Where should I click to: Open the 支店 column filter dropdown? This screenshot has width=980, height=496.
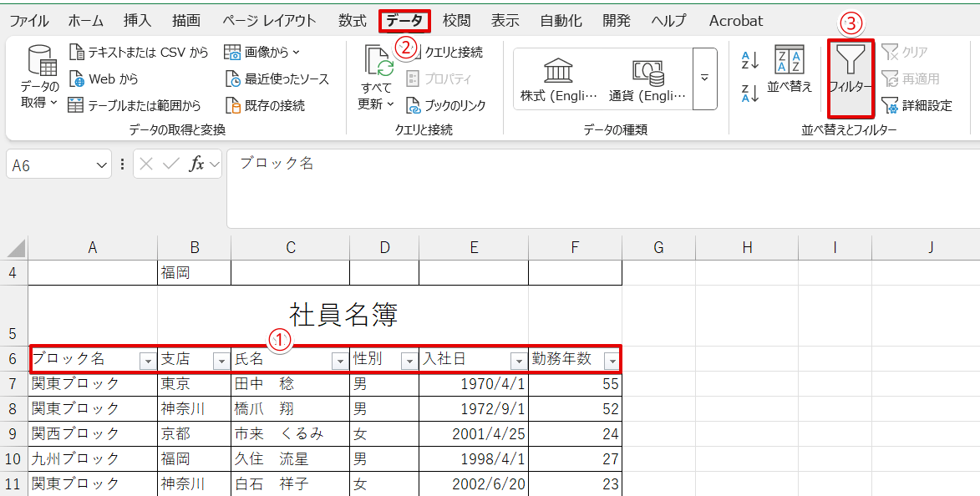[221, 361]
